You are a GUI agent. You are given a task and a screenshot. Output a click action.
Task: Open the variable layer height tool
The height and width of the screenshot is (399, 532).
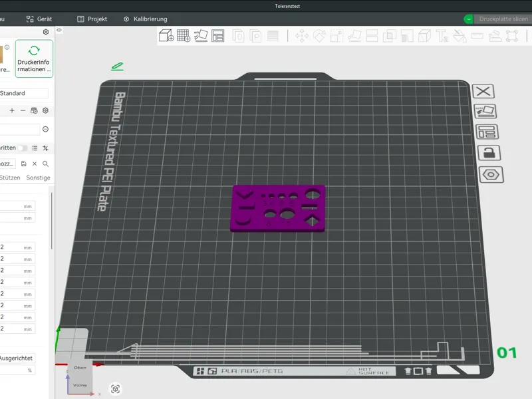(x=273, y=36)
